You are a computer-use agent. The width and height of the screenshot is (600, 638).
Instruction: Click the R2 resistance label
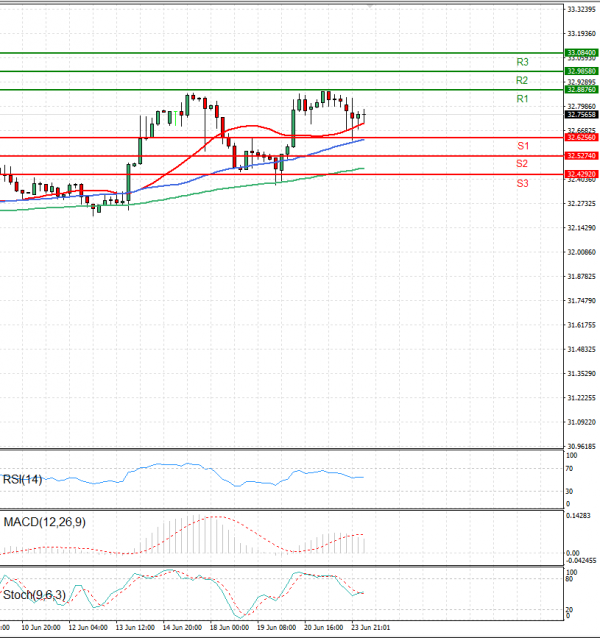(x=522, y=81)
